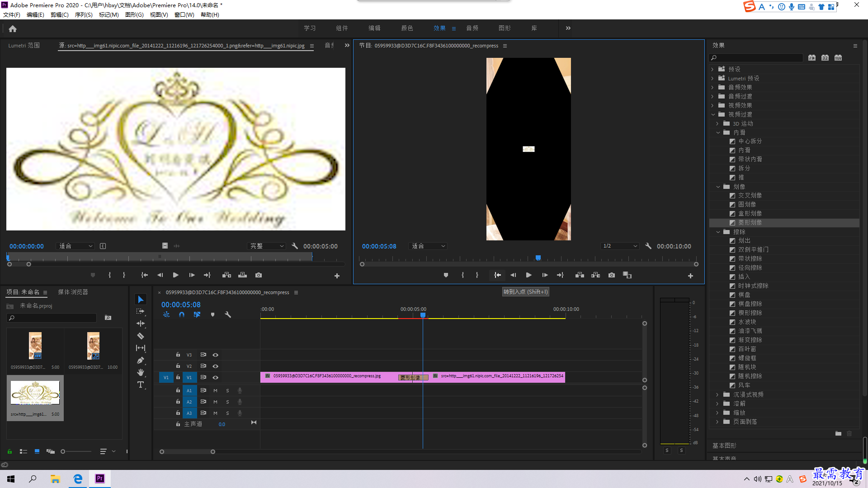Click the effects search field

coord(756,58)
